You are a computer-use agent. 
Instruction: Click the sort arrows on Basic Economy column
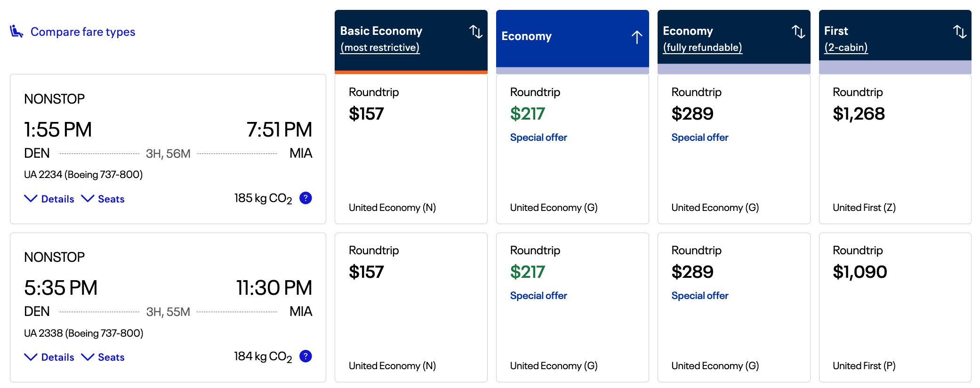476,32
